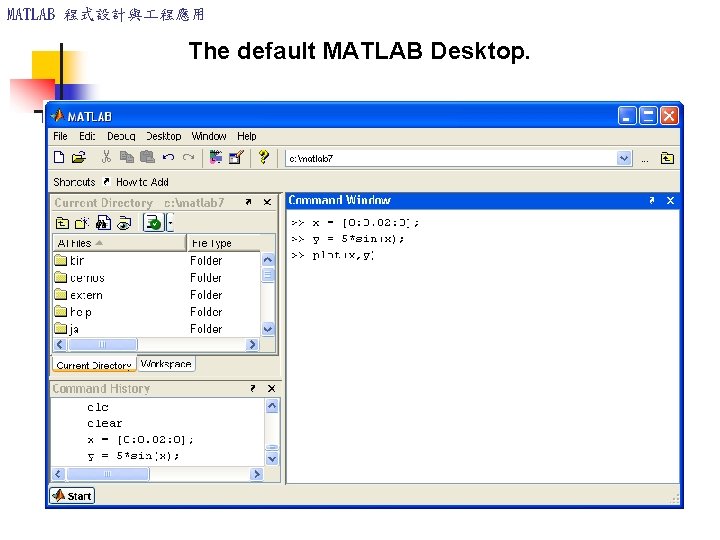Image resolution: width=720 pixels, height=540 pixels.
Task: Close the Command History panel
Action: tap(271, 388)
